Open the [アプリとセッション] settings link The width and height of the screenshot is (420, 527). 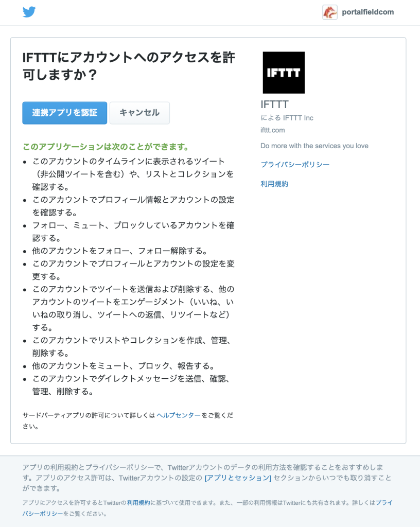[238, 478]
